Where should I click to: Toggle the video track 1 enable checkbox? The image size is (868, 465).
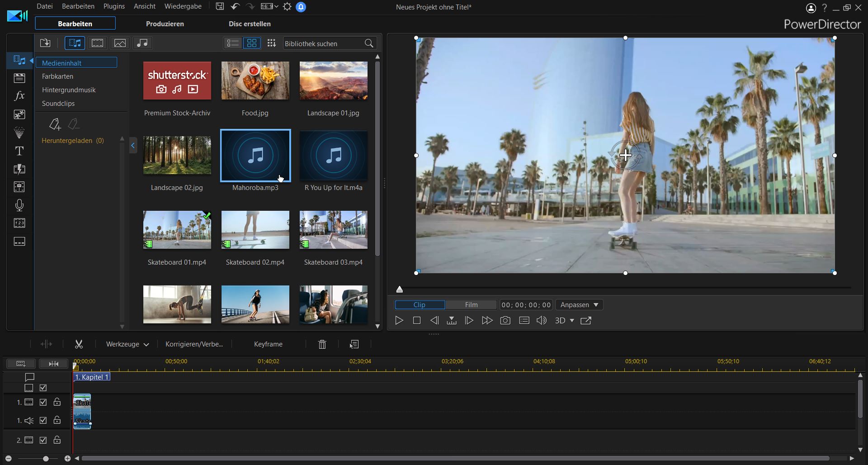click(43, 402)
